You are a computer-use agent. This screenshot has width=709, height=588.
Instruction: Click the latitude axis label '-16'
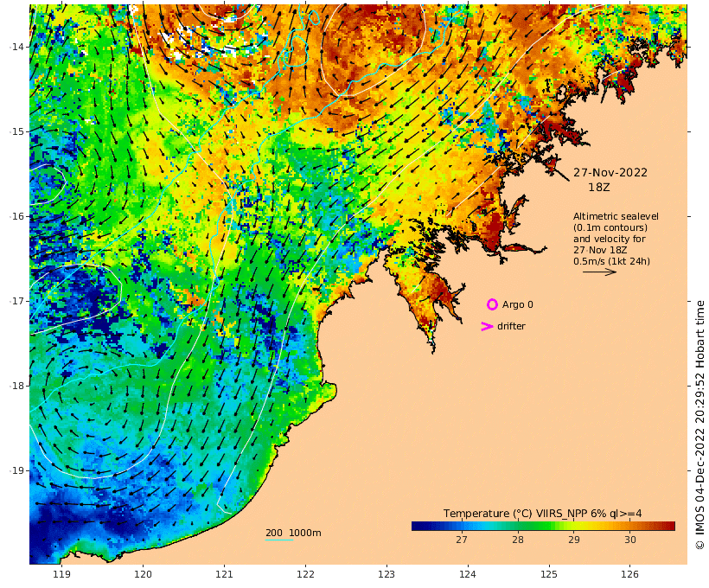(16, 216)
